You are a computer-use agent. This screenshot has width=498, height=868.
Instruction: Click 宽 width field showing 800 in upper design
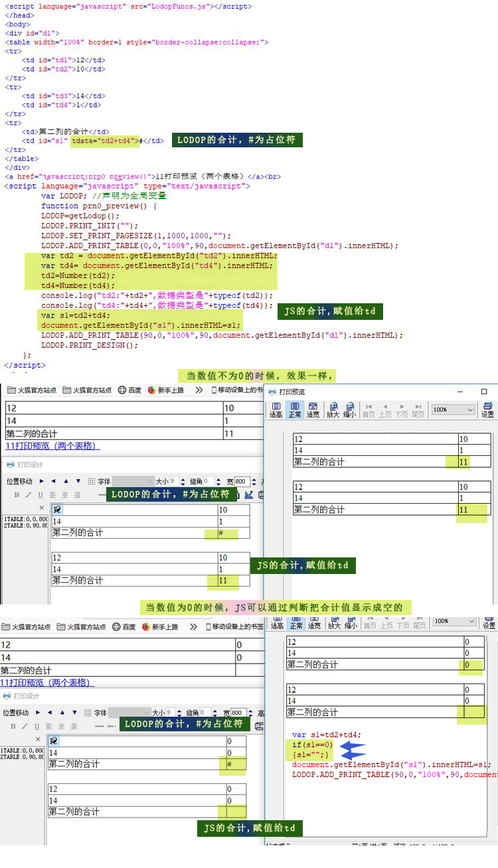(240, 481)
